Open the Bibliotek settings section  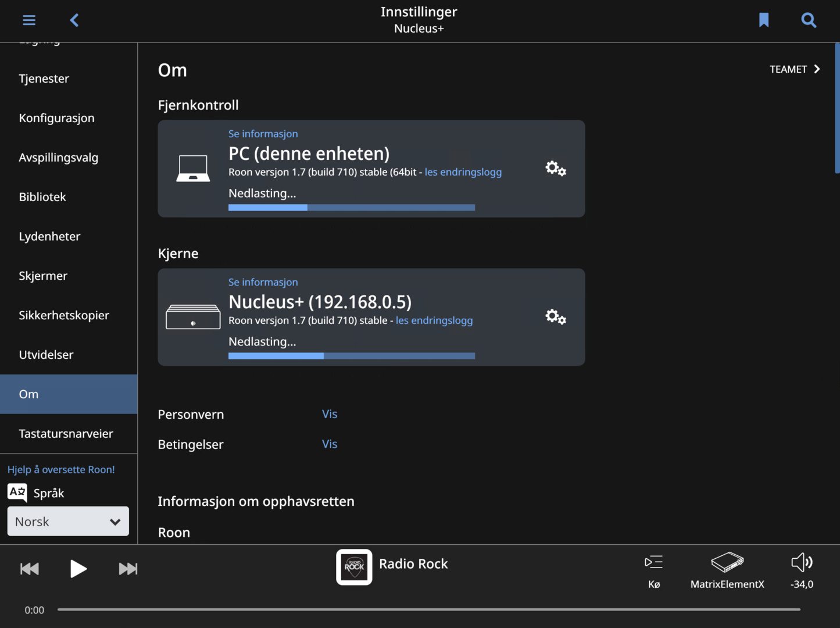(69, 197)
